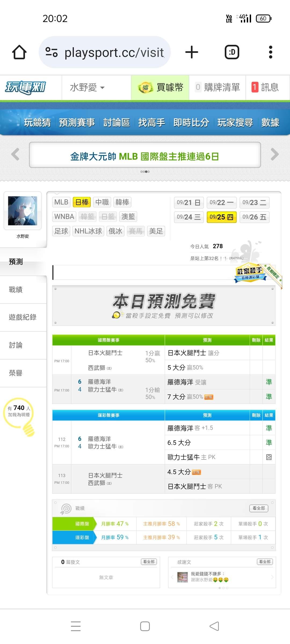Open the 訊息 messages notification
290x644 pixels.
tap(265, 87)
